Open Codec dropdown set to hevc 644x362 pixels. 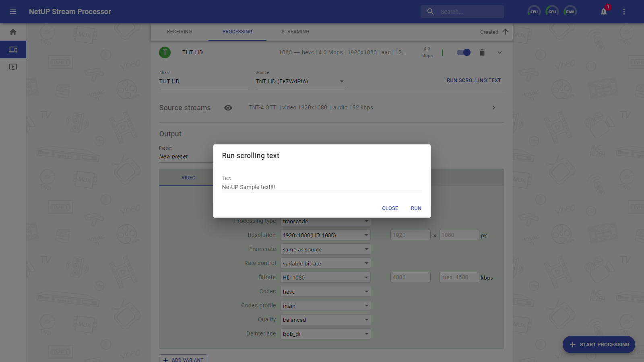pyautogui.click(x=326, y=291)
